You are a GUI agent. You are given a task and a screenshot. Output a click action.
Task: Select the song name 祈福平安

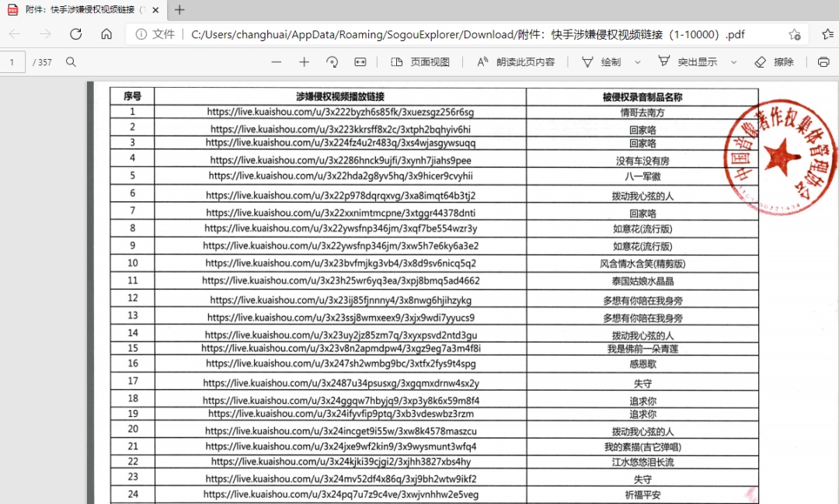pos(642,495)
